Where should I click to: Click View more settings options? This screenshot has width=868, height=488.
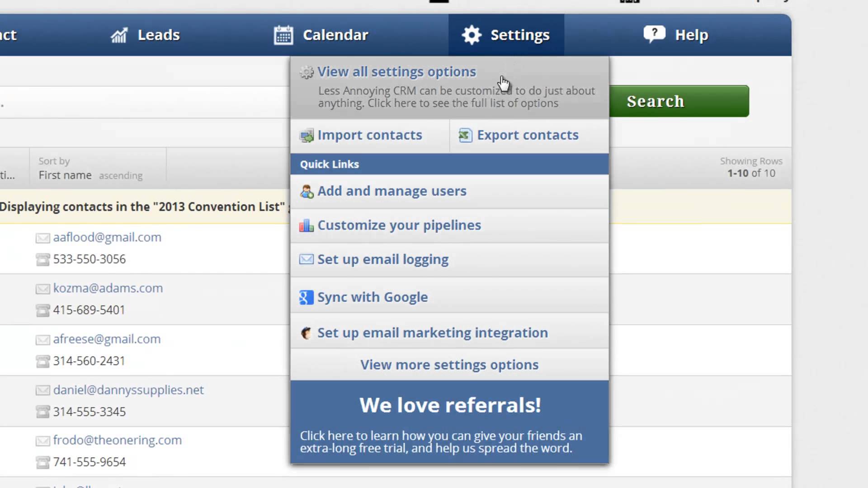[x=449, y=364]
